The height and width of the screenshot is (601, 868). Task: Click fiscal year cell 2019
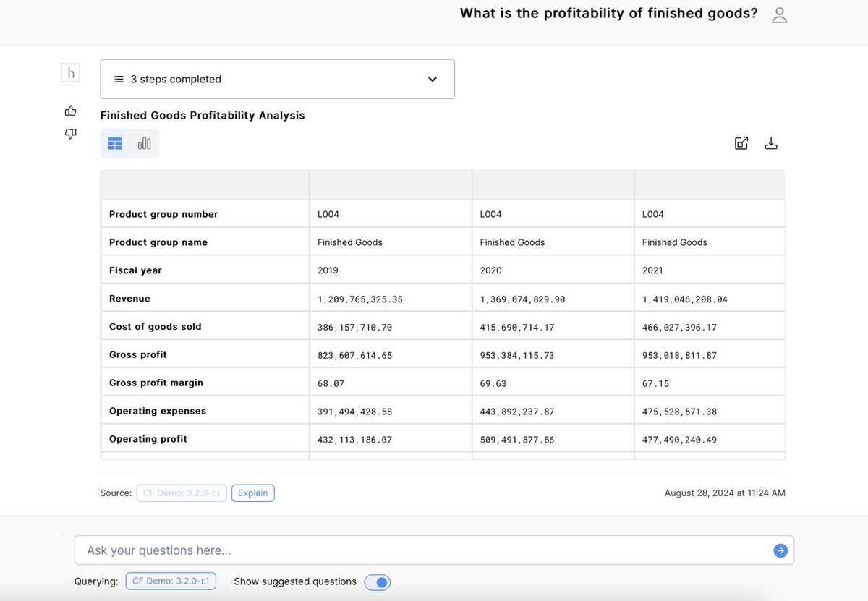328,270
